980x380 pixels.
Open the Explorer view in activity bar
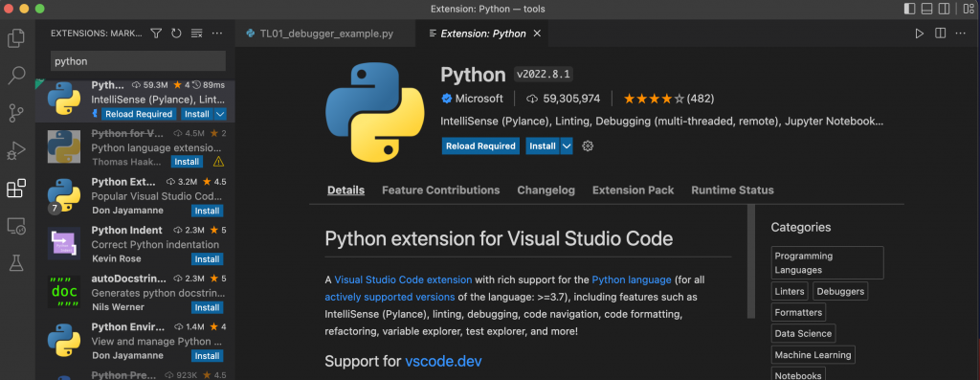point(16,38)
